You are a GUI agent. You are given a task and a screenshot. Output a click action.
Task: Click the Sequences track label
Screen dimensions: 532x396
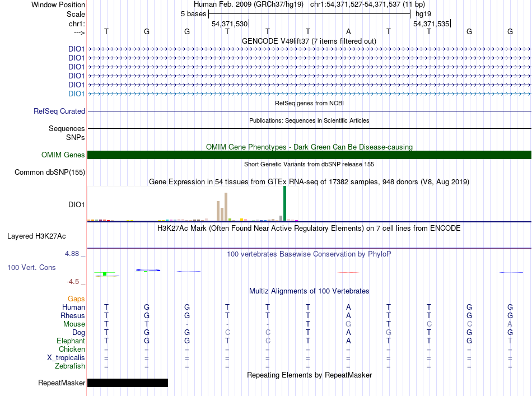[67, 128]
